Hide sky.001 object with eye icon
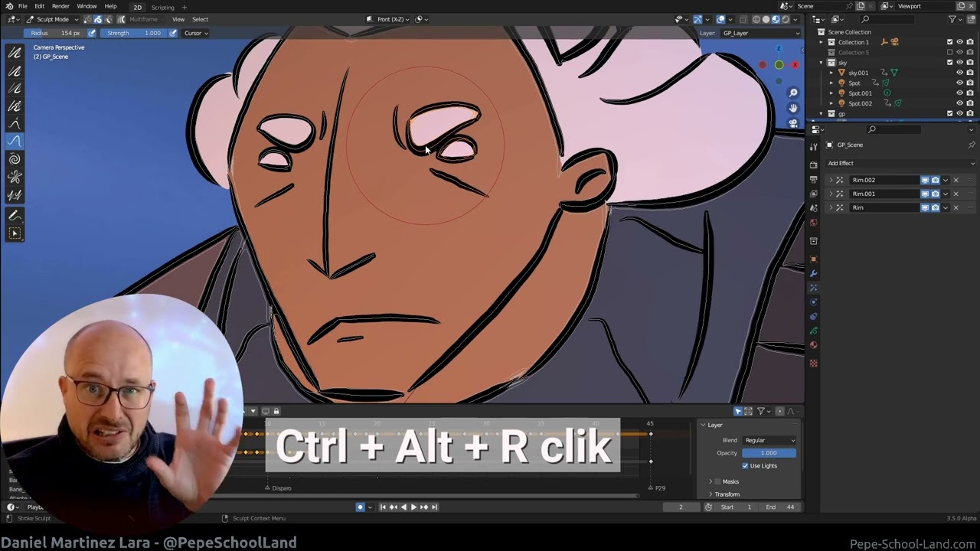980x551 pixels. 959,73
